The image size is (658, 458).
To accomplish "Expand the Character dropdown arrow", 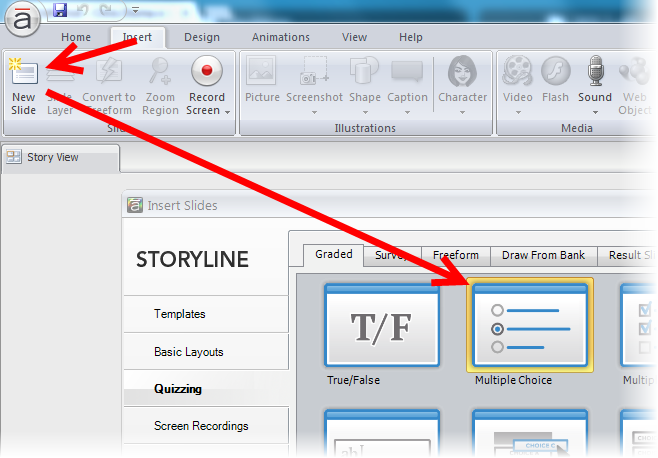I will point(462,113).
